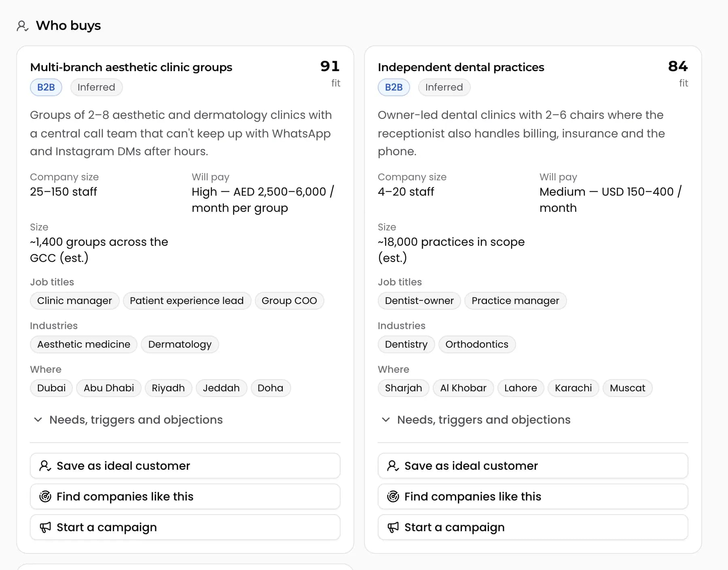Click person icon in aesthetic clinics Save button
This screenshot has width=728, height=570.
(x=45, y=466)
